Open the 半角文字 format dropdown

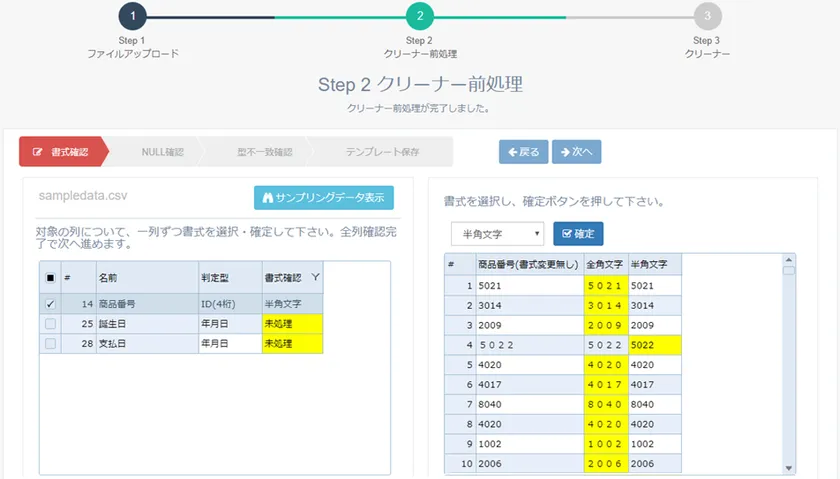coord(497,234)
